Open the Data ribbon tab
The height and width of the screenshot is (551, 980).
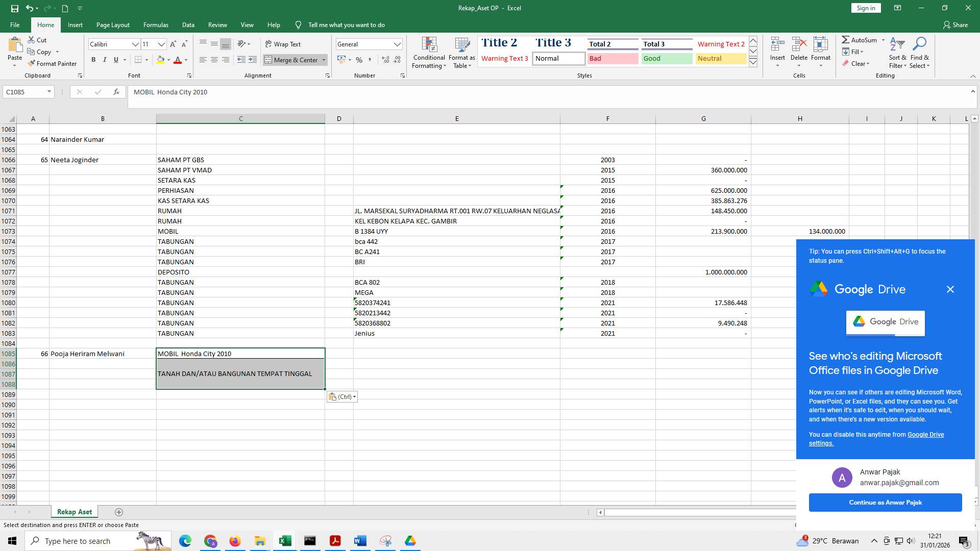coord(188,24)
